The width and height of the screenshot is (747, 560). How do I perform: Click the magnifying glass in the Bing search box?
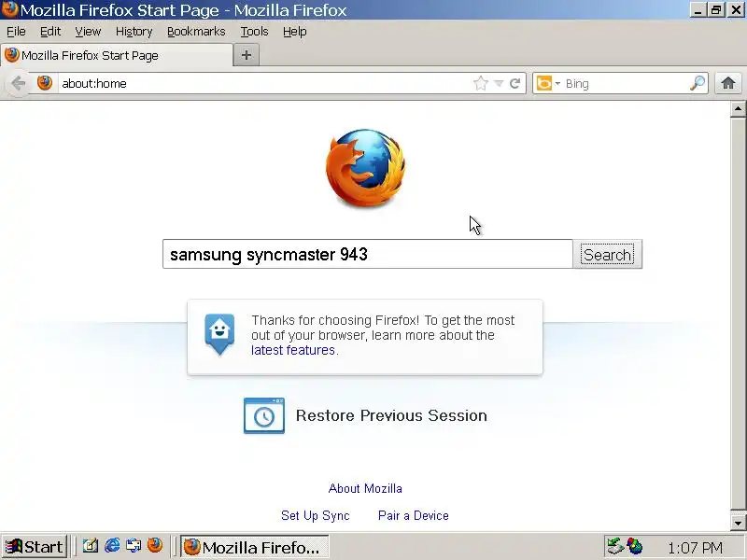coord(698,83)
